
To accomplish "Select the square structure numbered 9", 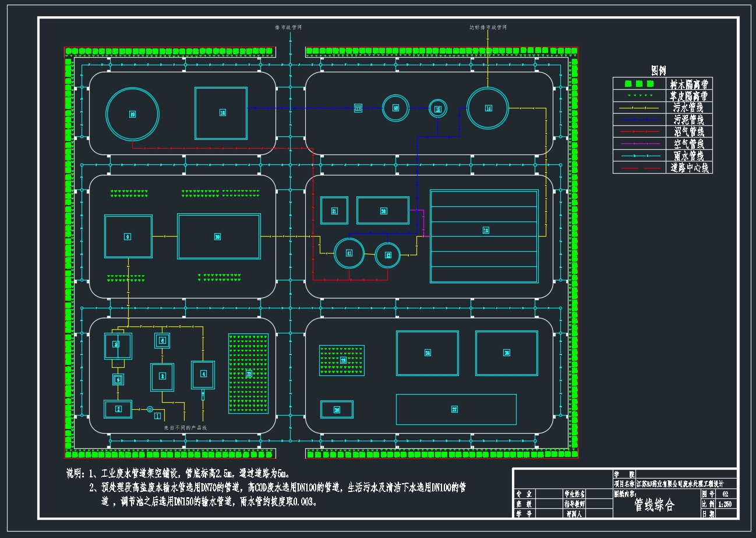I will coord(128,237).
